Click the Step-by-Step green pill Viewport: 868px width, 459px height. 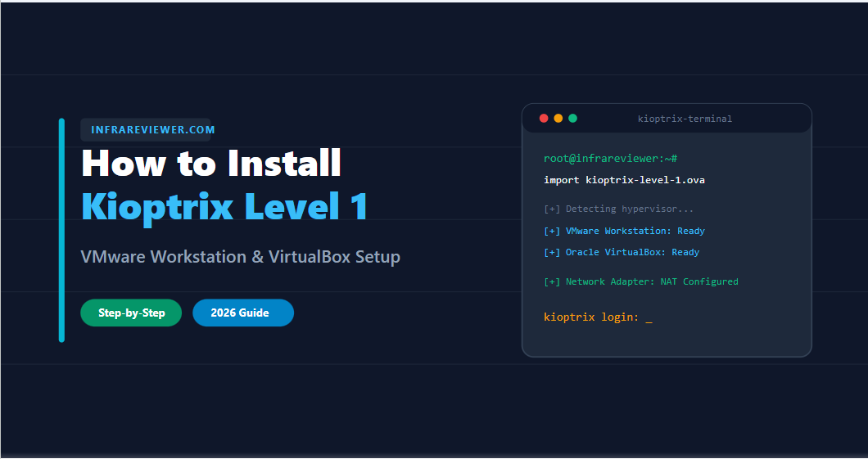pos(131,313)
